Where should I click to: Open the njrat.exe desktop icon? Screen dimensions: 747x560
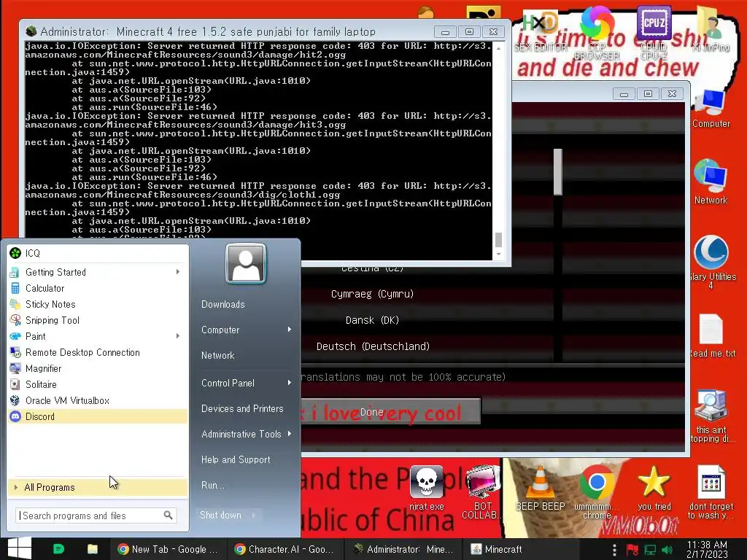(x=426, y=488)
